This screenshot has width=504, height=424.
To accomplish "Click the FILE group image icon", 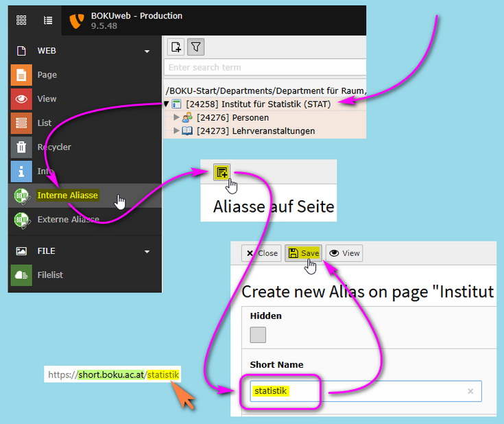I will (x=21, y=251).
